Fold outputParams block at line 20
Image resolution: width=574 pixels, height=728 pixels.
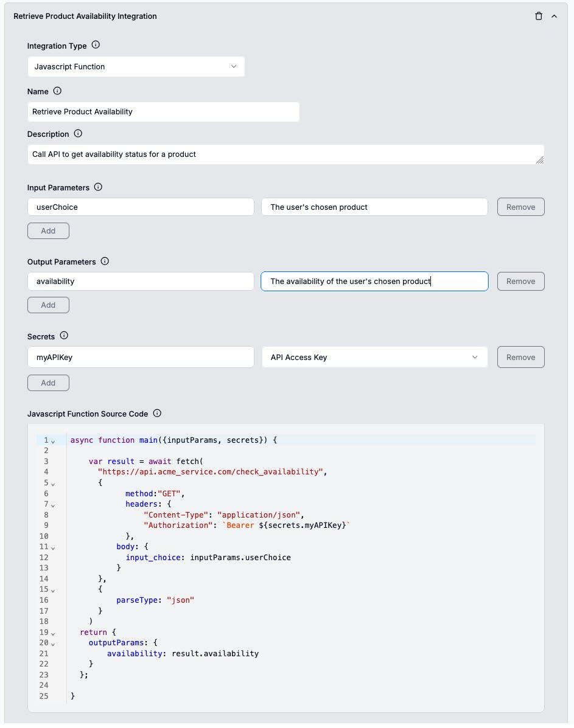(x=53, y=644)
